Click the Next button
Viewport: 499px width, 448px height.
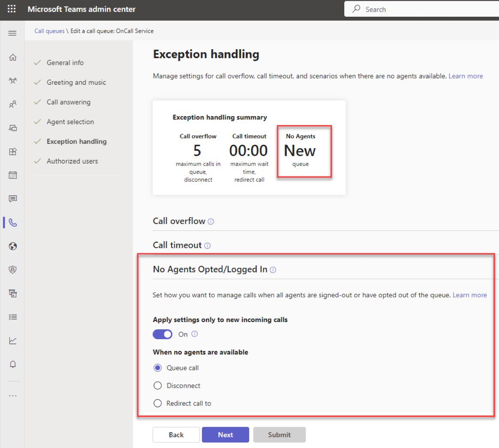(225, 435)
